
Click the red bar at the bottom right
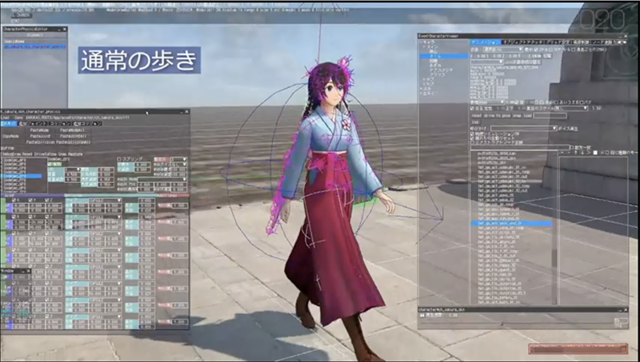point(578,349)
